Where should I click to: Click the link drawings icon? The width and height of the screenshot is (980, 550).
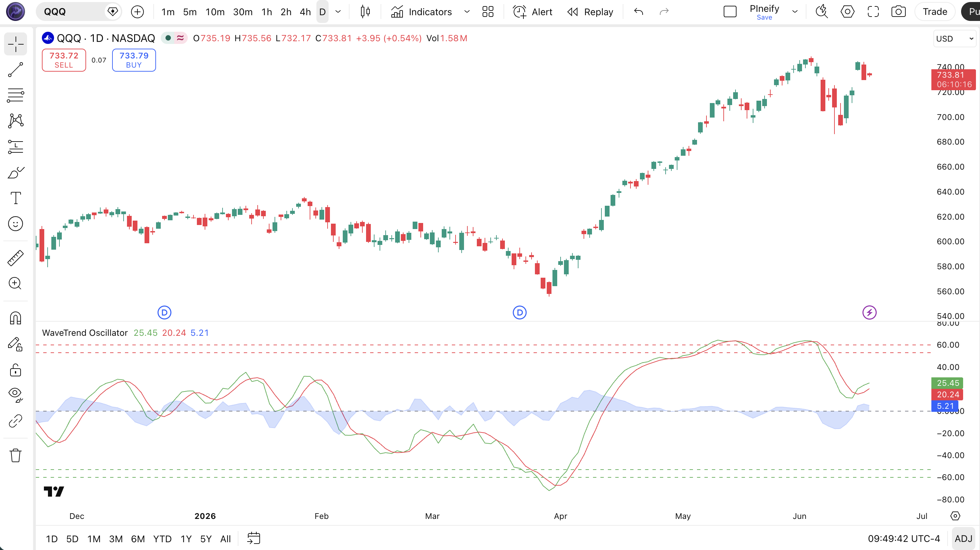[x=16, y=421]
